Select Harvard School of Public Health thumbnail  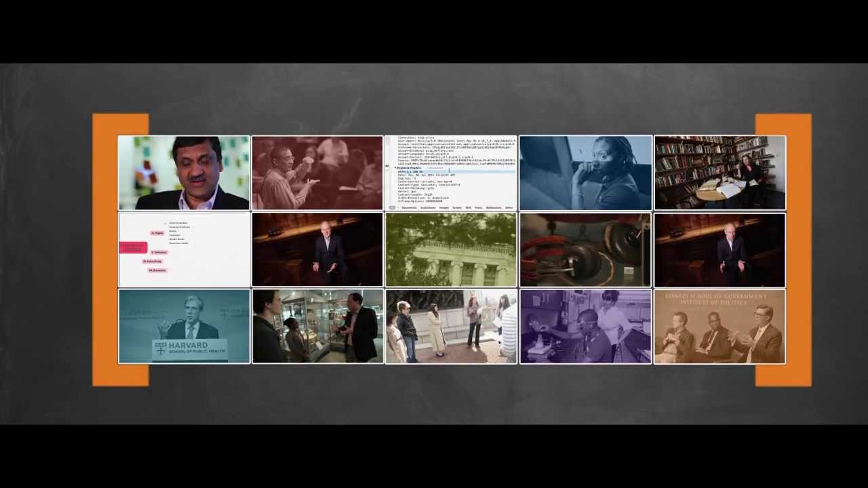pyautogui.click(x=184, y=327)
